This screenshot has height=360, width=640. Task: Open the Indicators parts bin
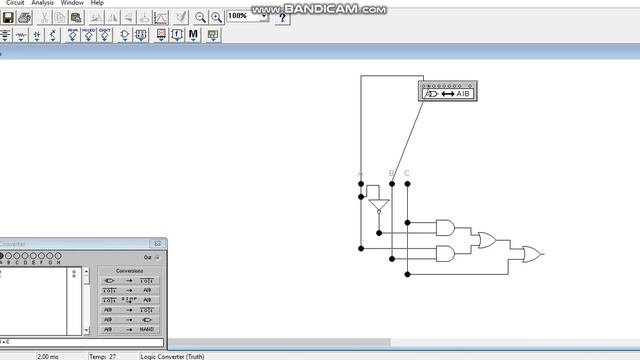[x=161, y=36]
